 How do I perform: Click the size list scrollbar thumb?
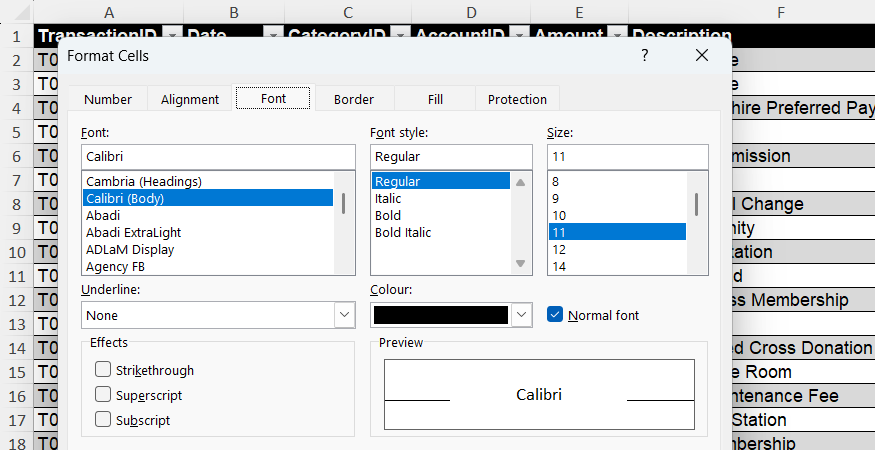coord(696,204)
